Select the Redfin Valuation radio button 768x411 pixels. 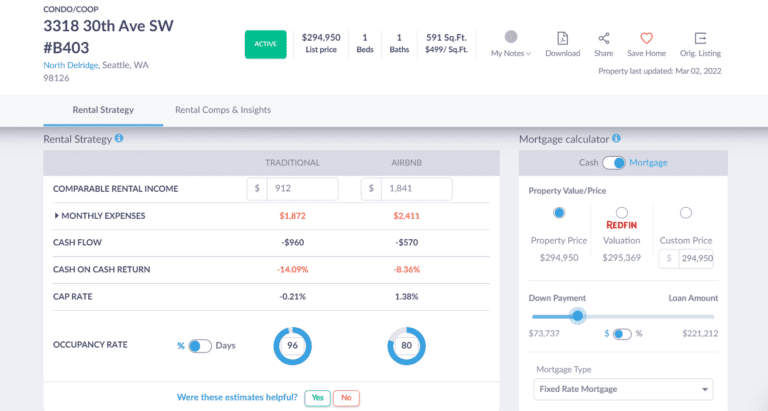click(x=621, y=213)
